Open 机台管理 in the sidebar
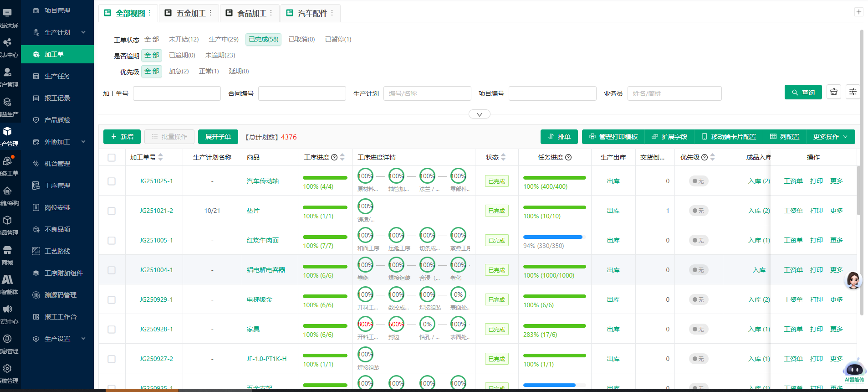Image resolution: width=868 pixels, height=392 pixels. tap(57, 164)
